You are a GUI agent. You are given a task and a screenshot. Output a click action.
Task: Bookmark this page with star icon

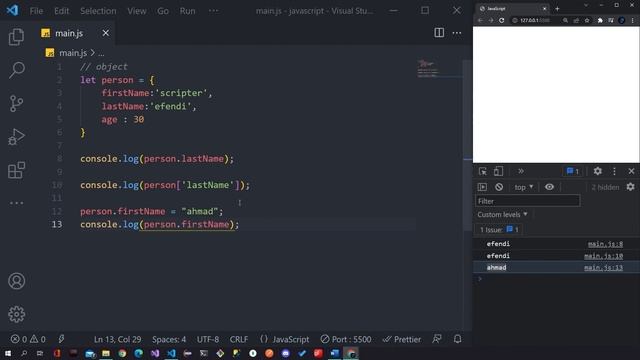click(587, 20)
